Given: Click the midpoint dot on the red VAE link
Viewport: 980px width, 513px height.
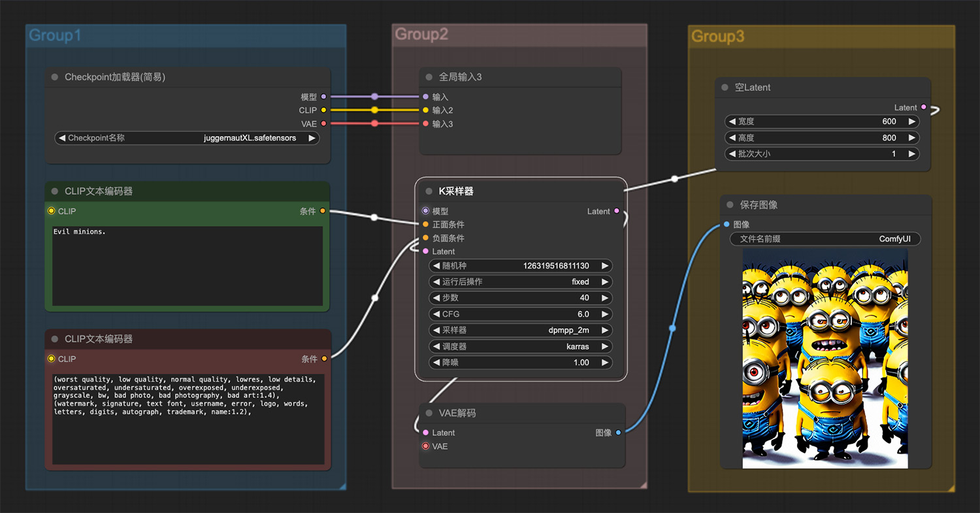Looking at the screenshot, I should (x=374, y=124).
